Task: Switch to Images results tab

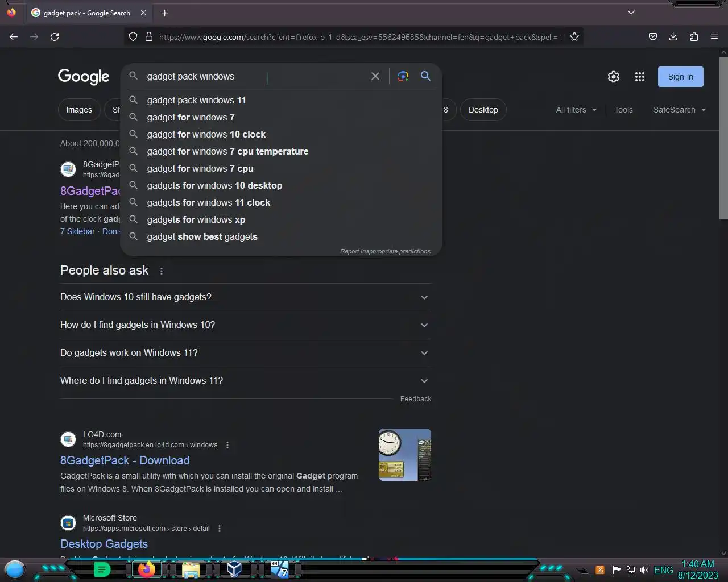Action: click(79, 110)
